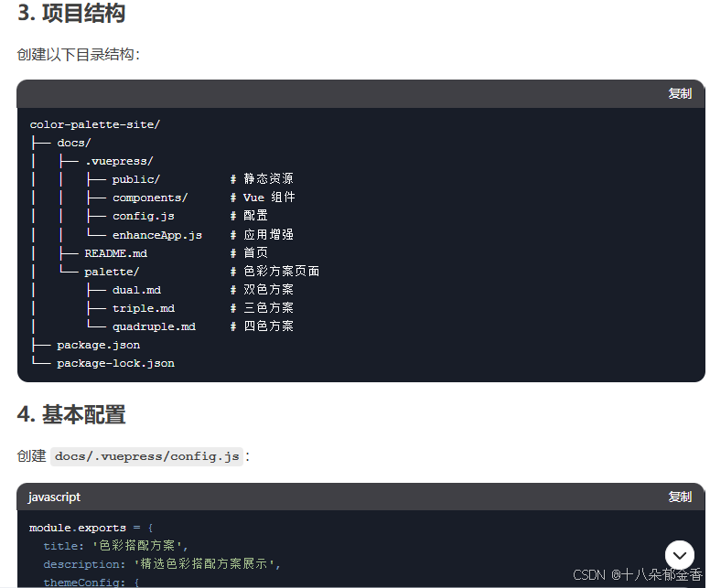
Task: Click 'public/' in the tree
Action: [136, 180]
